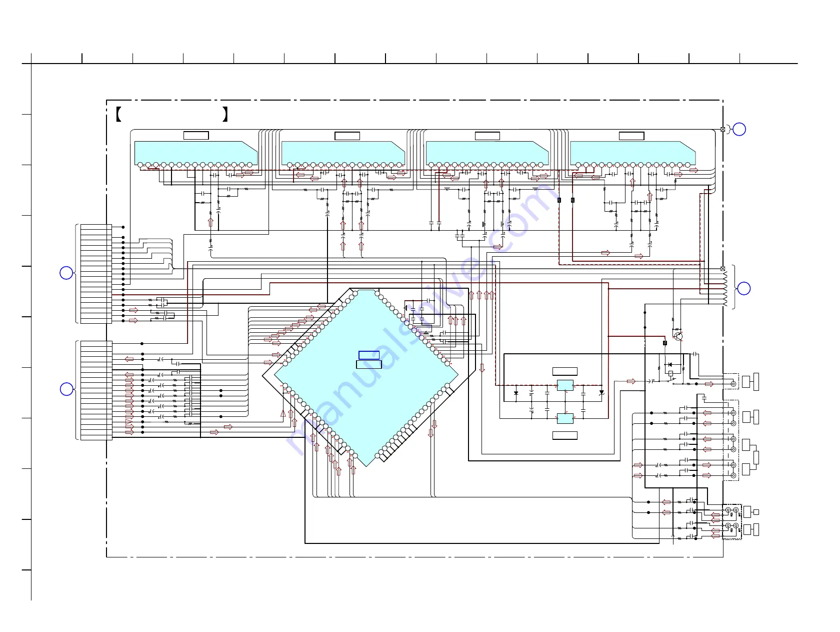Click the blue circle marker on right edge middle
Image resolution: width=840 pixels, height=632 pixels.
click(744, 288)
